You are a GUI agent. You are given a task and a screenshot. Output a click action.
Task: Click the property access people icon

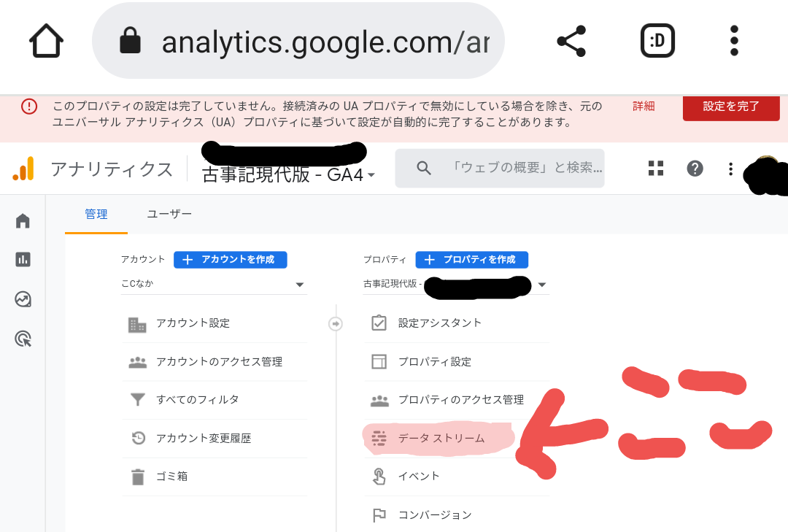[x=379, y=401]
